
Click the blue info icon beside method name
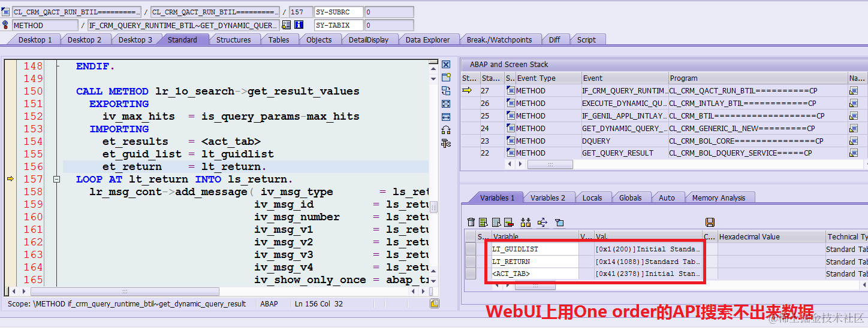pyautogui.click(x=299, y=25)
